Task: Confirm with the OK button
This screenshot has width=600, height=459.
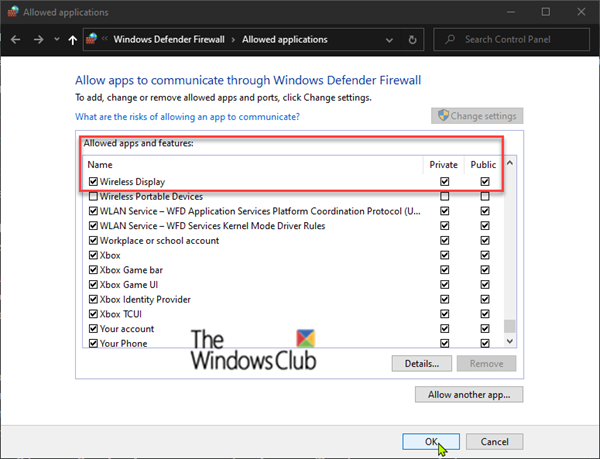Action: point(431,442)
